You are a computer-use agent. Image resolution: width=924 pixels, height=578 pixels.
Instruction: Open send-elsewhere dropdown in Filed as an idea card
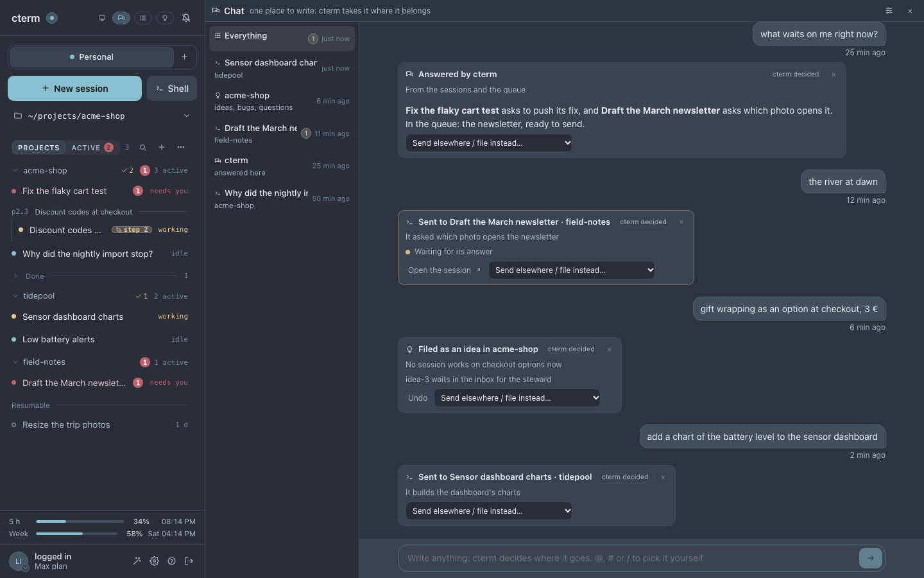(517, 398)
